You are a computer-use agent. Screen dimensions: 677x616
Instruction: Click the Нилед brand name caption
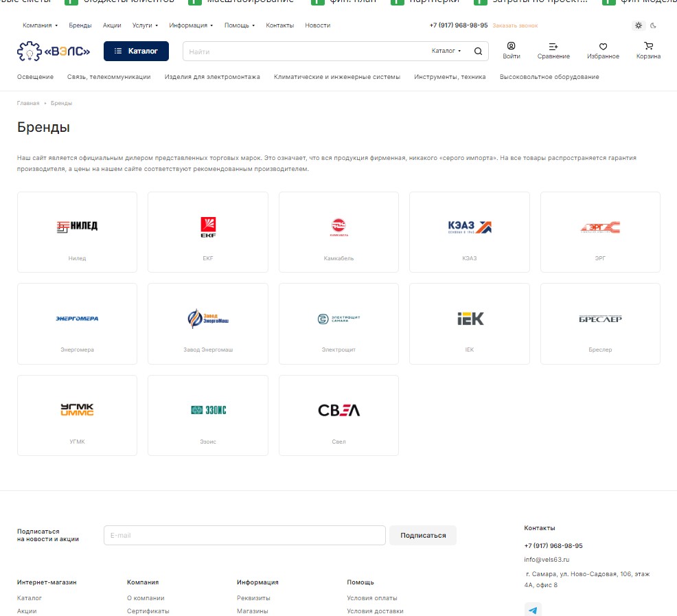click(x=78, y=258)
